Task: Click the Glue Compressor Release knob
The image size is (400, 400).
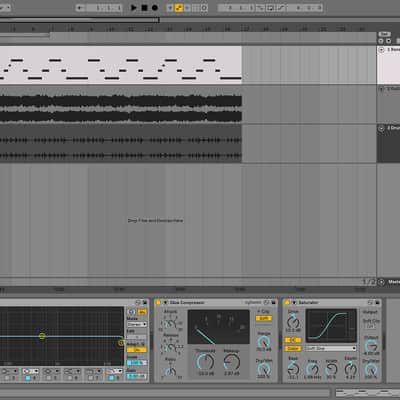Action: (170, 348)
